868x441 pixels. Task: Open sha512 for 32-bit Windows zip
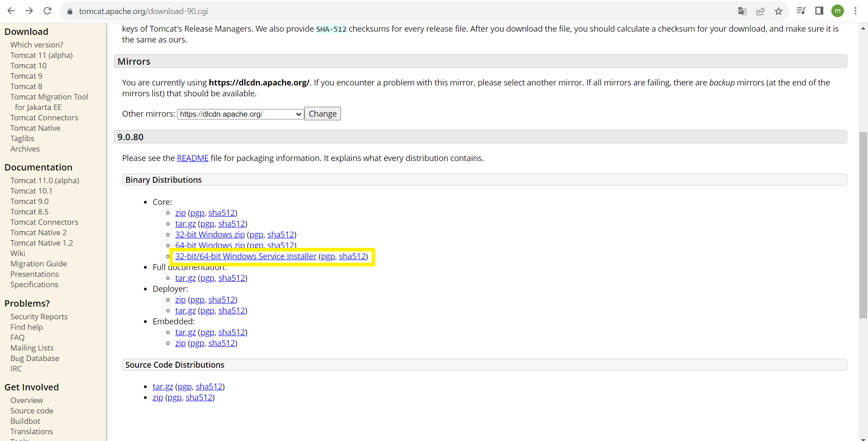[281, 235]
